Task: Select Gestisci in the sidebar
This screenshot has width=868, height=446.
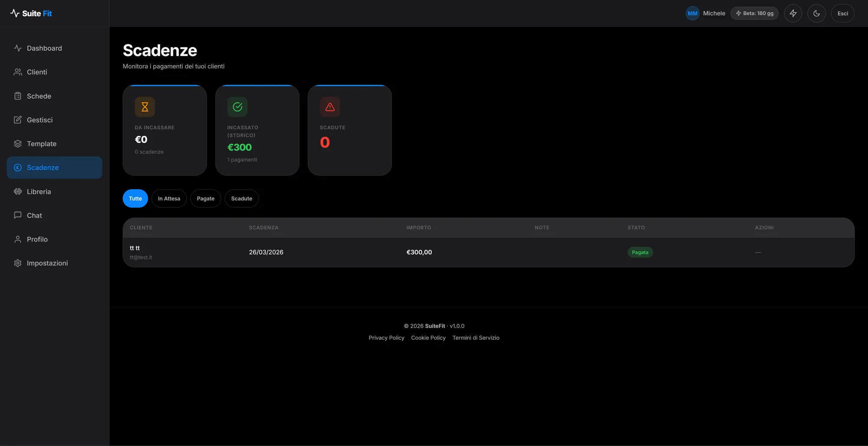Action: coord(55,120)
